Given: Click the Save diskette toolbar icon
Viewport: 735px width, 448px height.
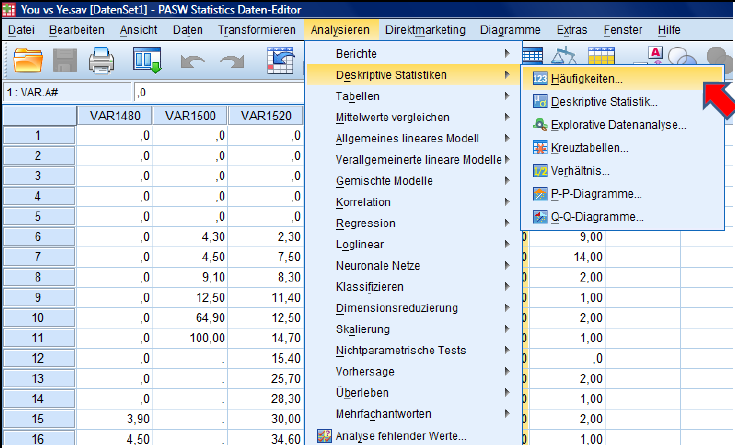Looking at the screenshot, I should tap(65, 60).
